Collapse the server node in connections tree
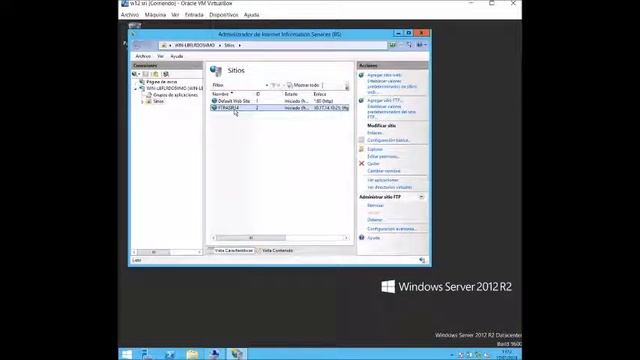Viewport: 640px width, 360px height. (136, 89)
